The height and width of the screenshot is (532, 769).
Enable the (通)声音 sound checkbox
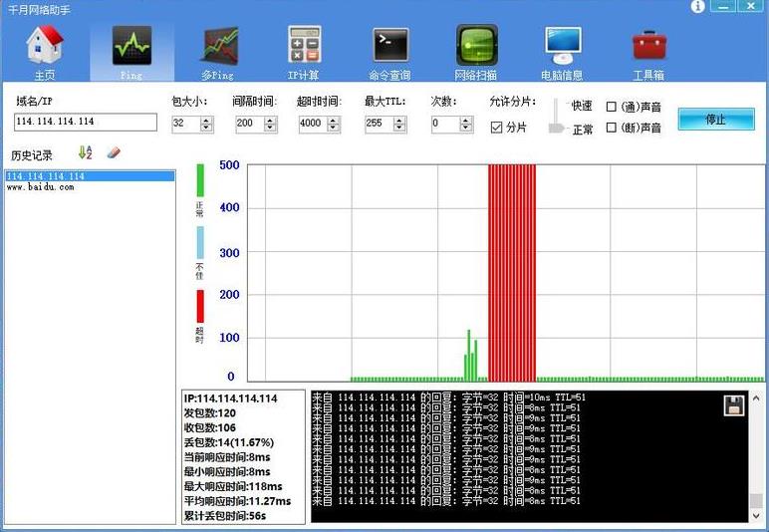[612, 107]
